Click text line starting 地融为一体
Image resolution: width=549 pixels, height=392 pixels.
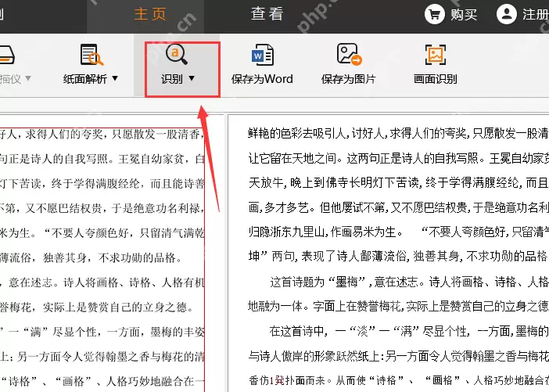click(398, 306)
